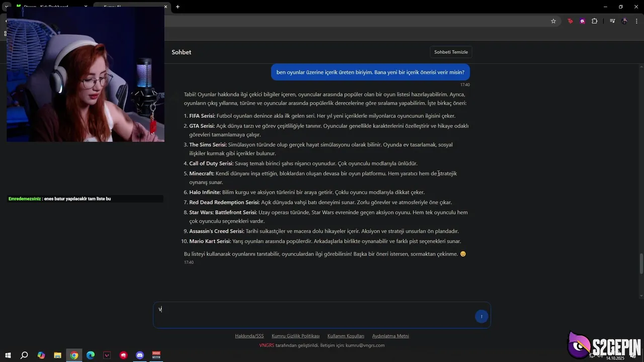Click the user message bubble about içerik önerisi
The height and width of the screenshot is (362, 644).
(x=370, y=72)
